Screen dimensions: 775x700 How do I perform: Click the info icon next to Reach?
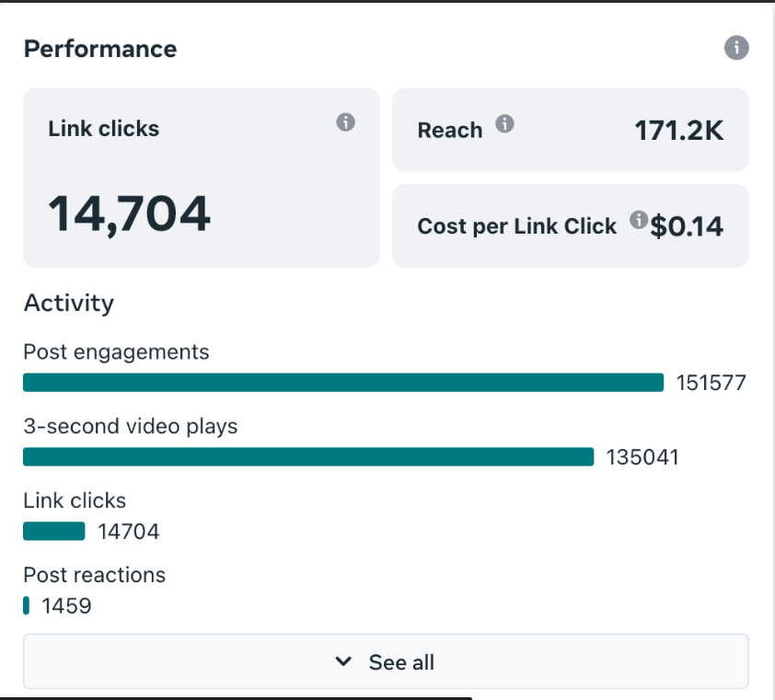pyautogui.click(x=503, y=124)
